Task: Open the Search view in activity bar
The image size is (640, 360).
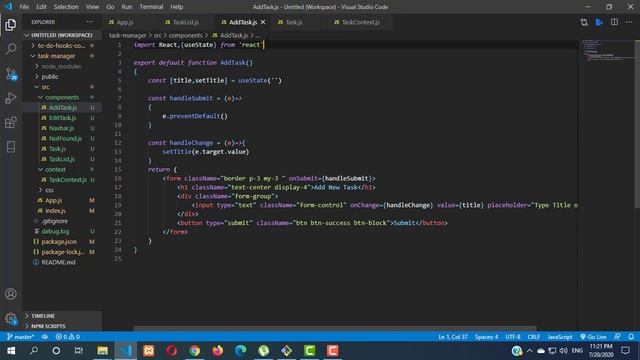Action: coord(11,49)
